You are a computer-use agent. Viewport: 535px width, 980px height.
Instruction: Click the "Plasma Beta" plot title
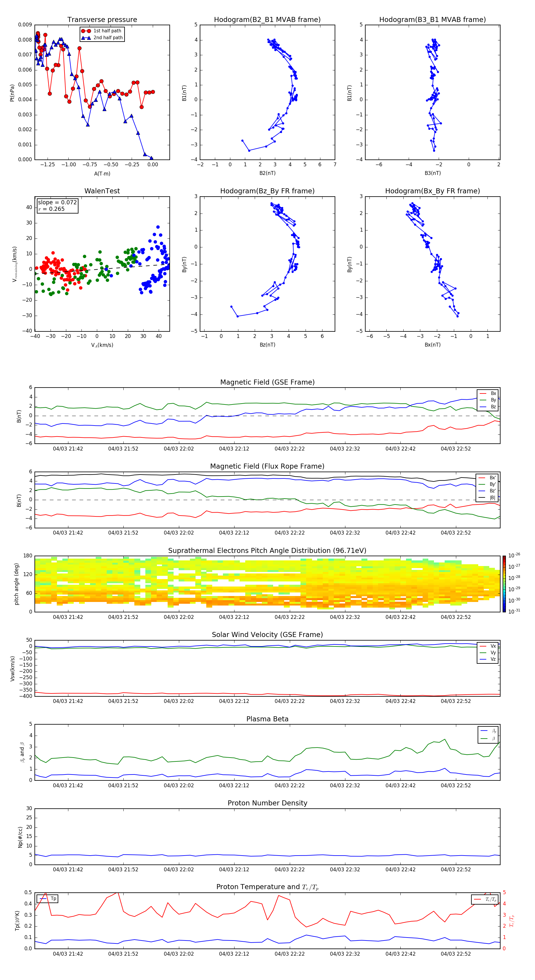click(x=267, y=719)
